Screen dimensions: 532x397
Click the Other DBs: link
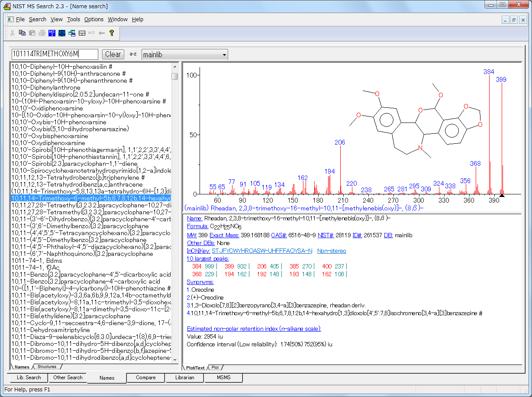(x=201, y=243)
